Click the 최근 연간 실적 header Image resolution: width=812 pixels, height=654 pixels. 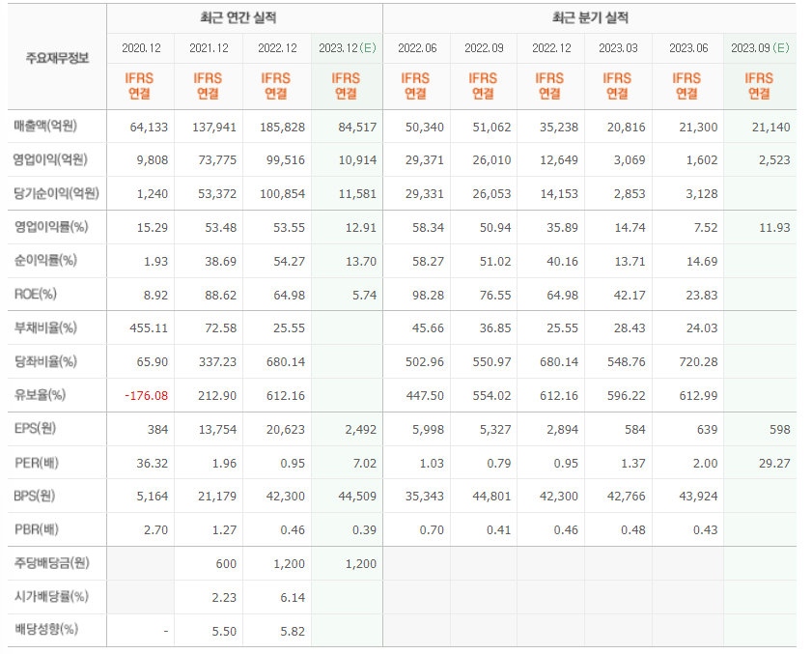tap(243, 18)
